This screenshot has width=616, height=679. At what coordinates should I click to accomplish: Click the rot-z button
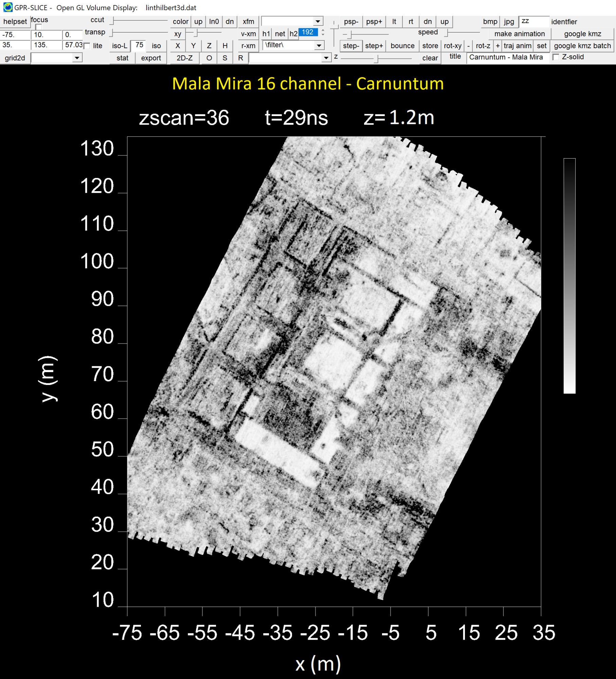point(483,46)
